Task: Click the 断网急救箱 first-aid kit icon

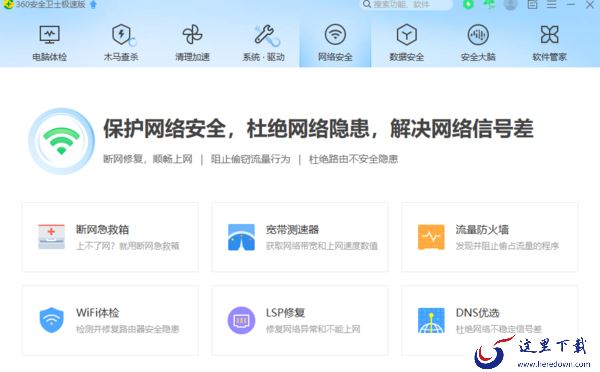Action: tap(52, 237)
